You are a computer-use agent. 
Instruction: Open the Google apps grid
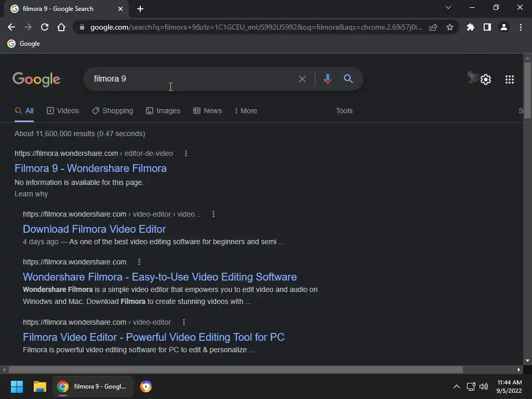point(509,79)
